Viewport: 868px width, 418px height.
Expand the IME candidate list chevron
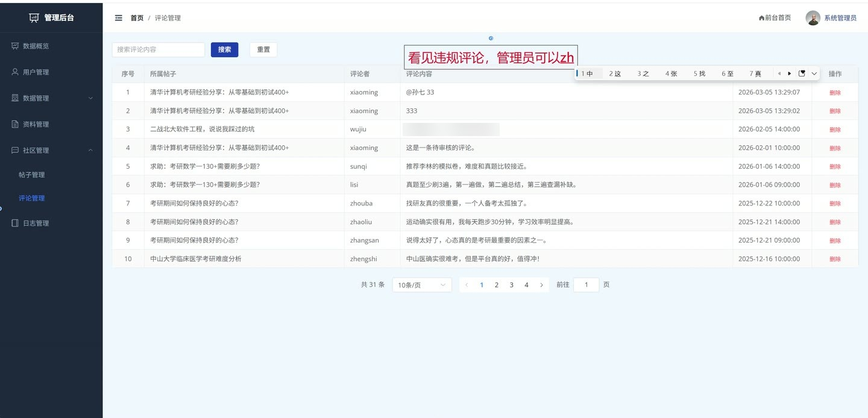coord(814,73)
